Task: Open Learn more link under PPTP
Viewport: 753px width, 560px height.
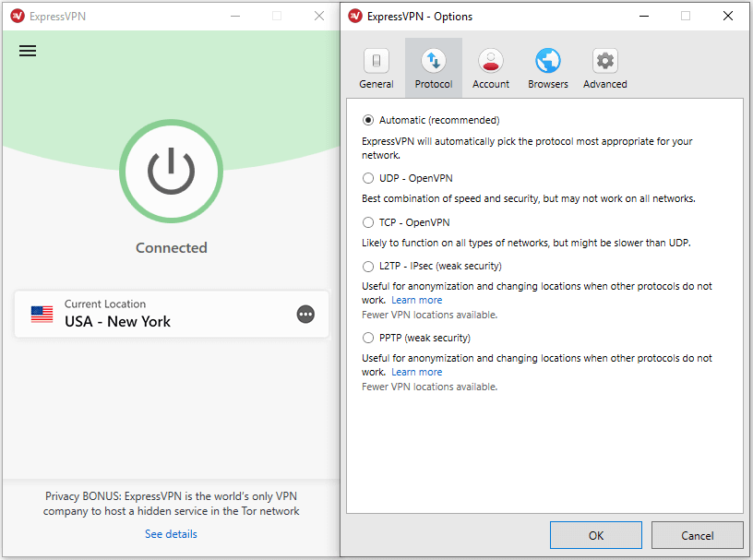Action: coord(417,372)
